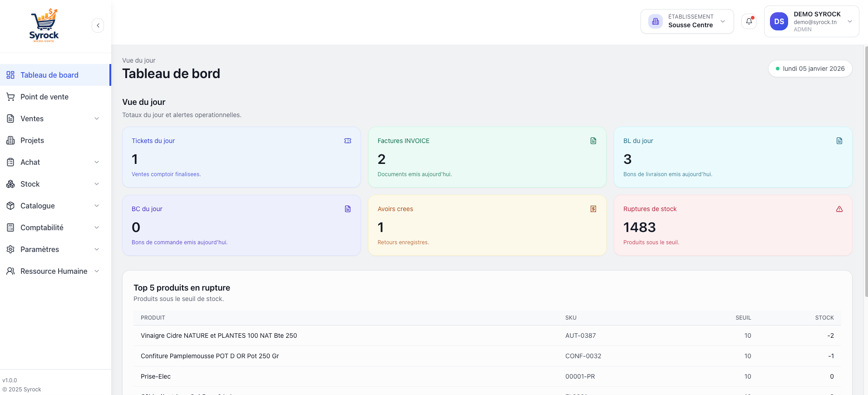
Task: Click the page vertical scrollbar
Action: [x=866, y=173]
